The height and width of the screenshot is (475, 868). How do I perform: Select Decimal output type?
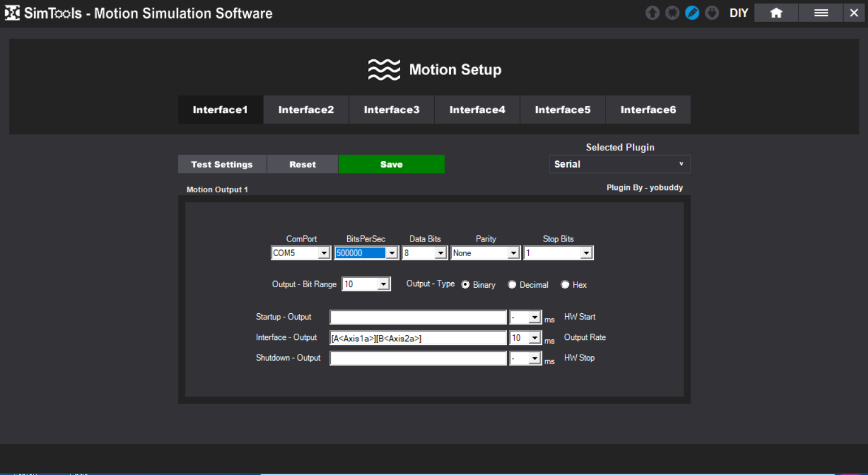tap(512, 285)
